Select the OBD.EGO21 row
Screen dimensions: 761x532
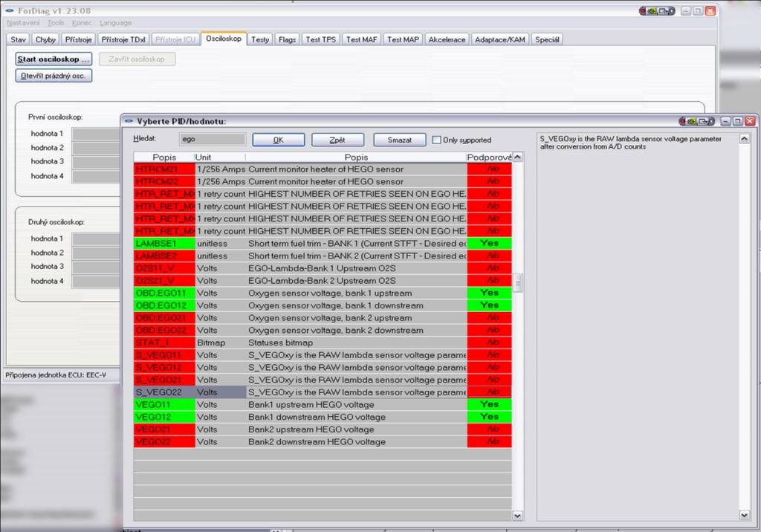tap(323, 318)
